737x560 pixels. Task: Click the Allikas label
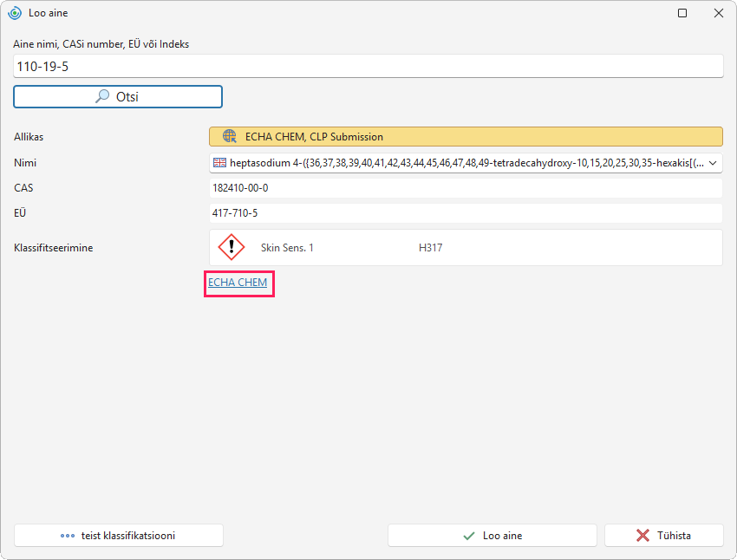click(x=29, y=137)
